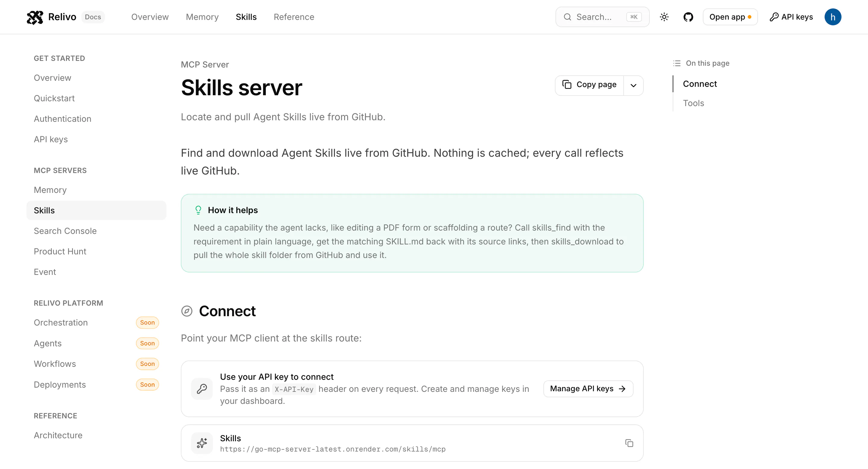The width and height of the screenshot is (868, 469).
Task: Open Product Hunt in sidebar
Action: pos(96,252)
